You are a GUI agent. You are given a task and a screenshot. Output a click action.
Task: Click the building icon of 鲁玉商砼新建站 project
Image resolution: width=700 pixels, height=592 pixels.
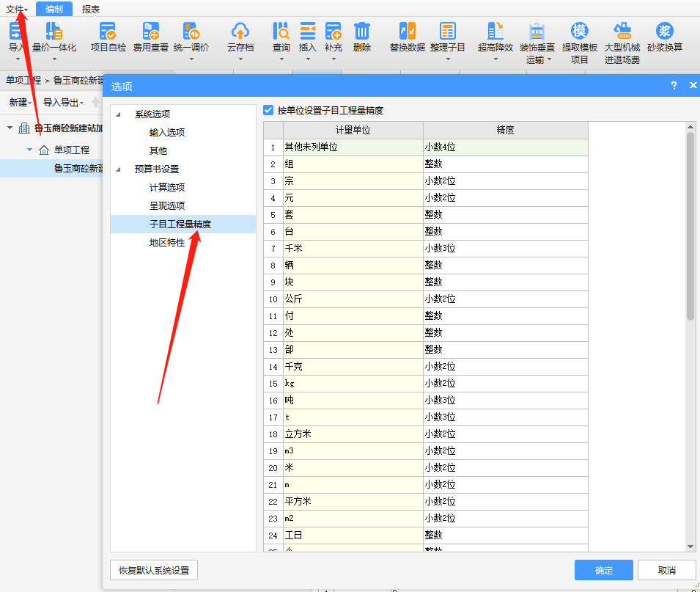pos(24,128)
